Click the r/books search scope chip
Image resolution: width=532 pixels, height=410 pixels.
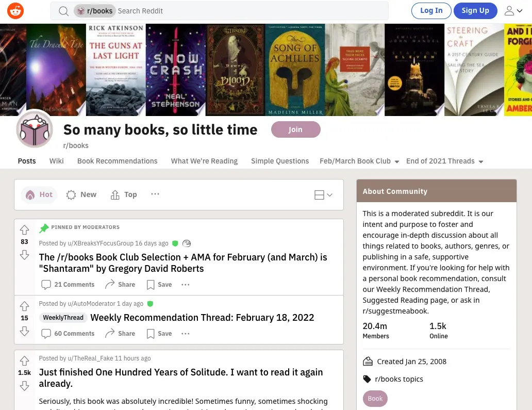(95, 11)
